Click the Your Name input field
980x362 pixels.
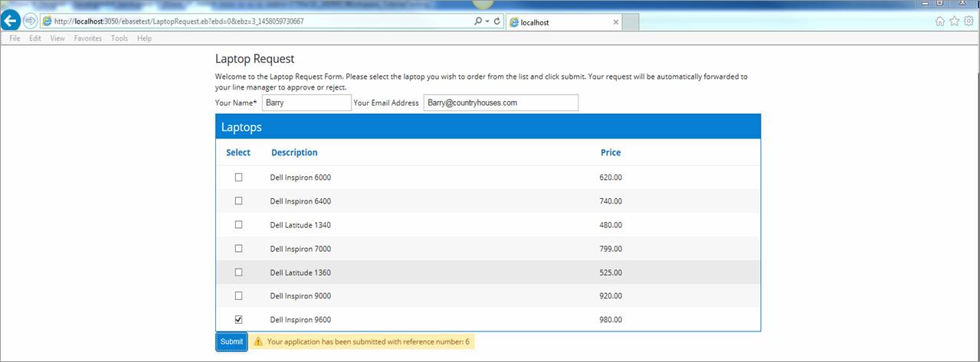click(306, 103)
